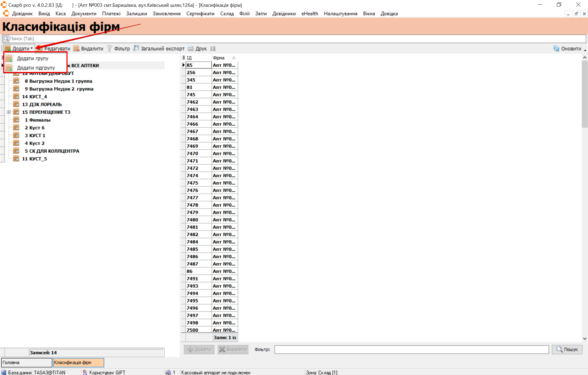
Task: Click the folder icon of 13 ДЗК ЛОРЕАЛЬ
Action: tap(16, 104)
